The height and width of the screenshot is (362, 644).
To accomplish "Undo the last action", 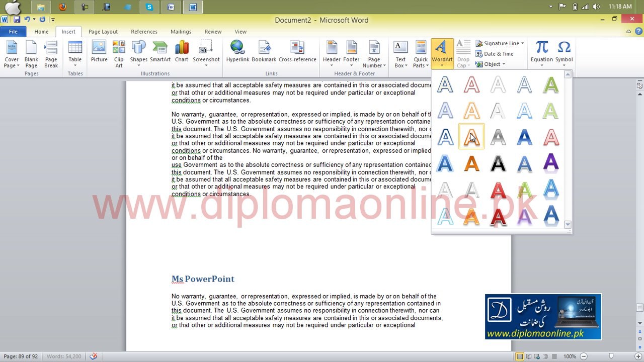I will [27, 20].
